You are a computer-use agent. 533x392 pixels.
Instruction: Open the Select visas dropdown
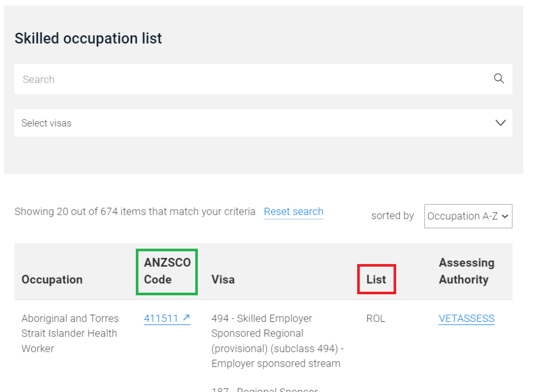263,123
